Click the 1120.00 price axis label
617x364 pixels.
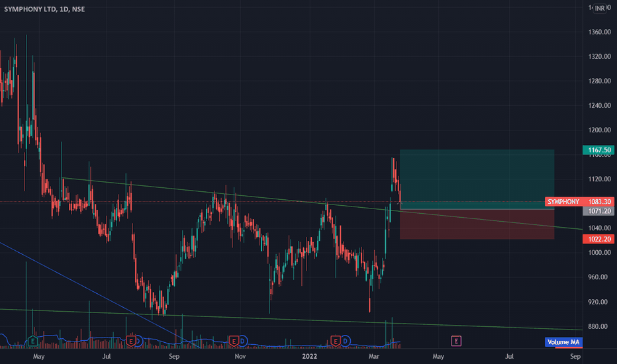(600, 179)
